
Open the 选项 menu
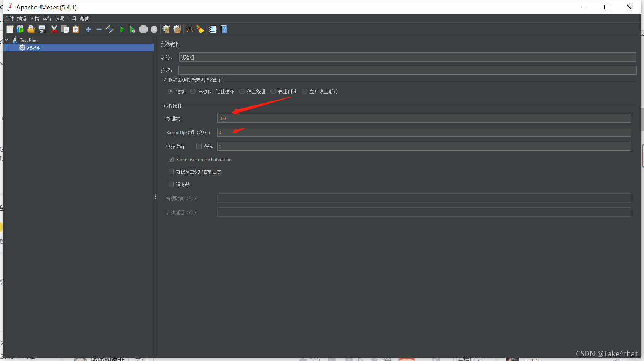59,19
